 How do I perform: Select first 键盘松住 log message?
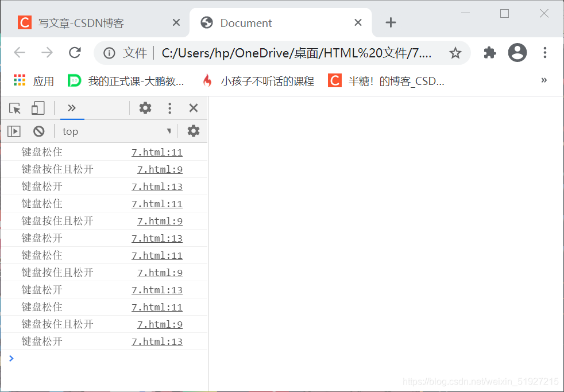point(42,152)
